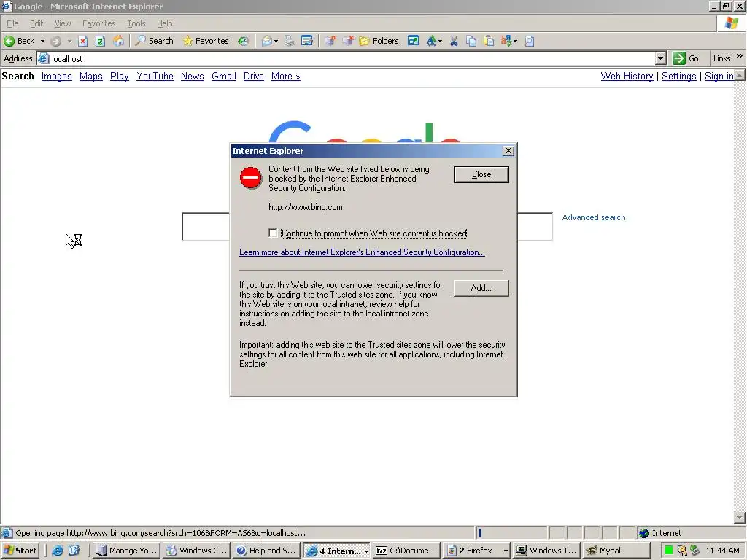Click the Map Drive toolbar icon

330,41
